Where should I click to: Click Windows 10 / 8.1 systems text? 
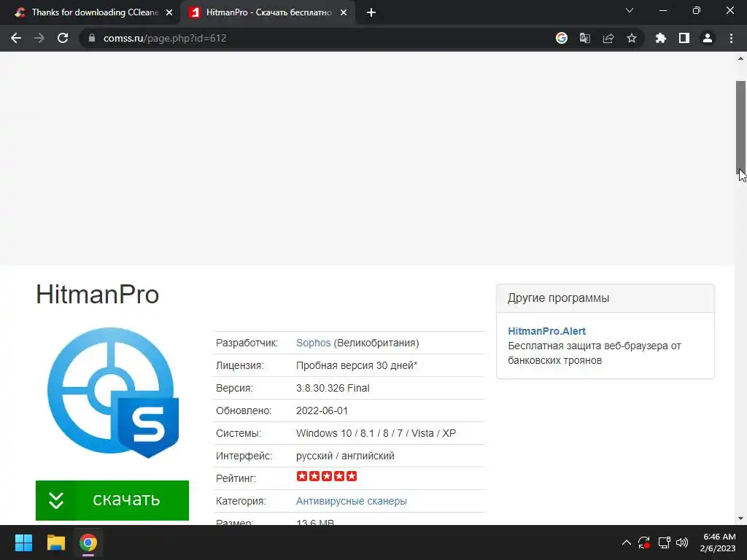pos(376,433)
